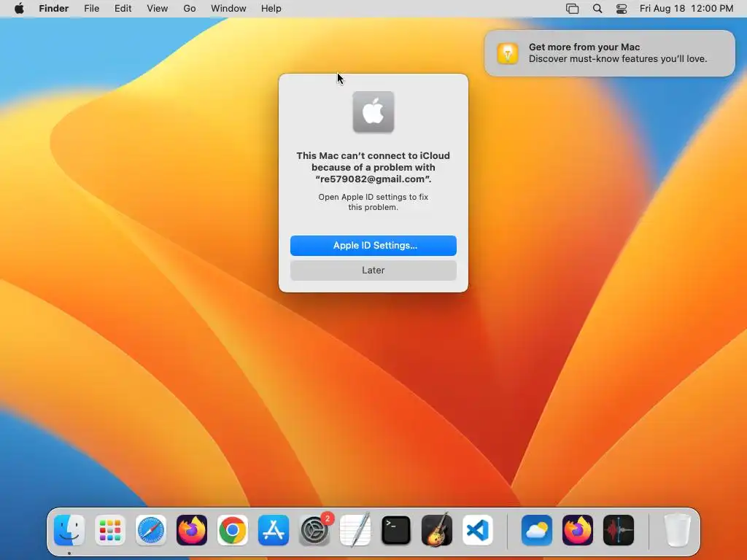Open the App Store from the Dock
The image size is (747, 560).
274,530
